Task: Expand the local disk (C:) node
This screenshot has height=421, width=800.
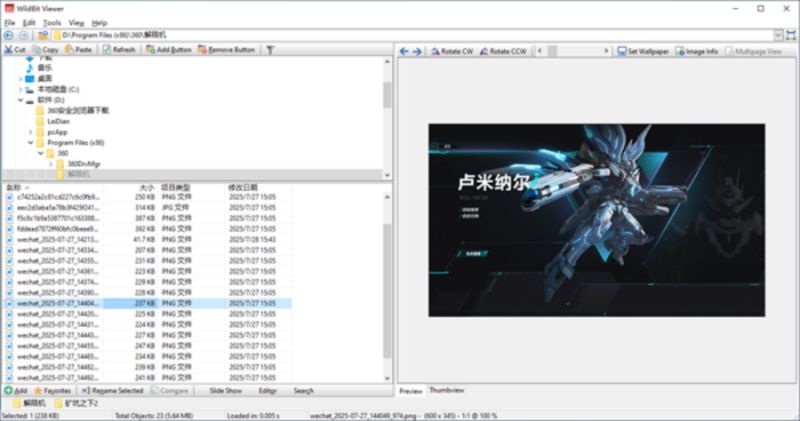Action: (x=20, y=89)
